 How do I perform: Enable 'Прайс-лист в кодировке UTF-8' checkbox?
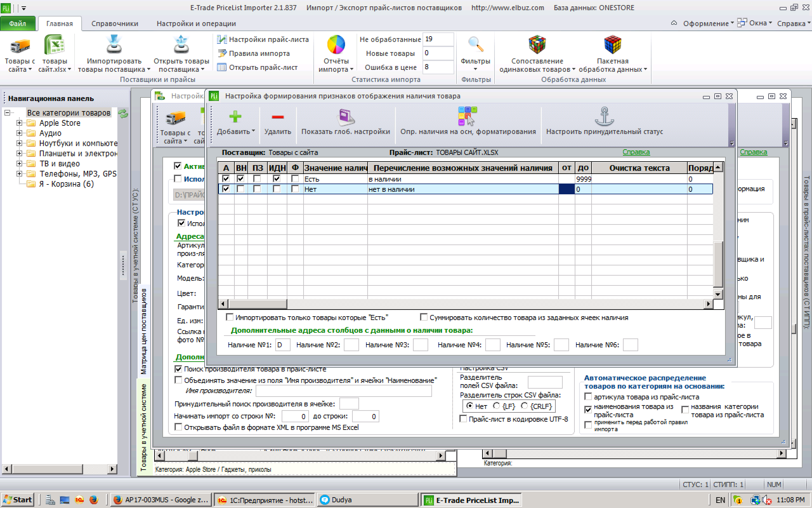click(463, 419)
